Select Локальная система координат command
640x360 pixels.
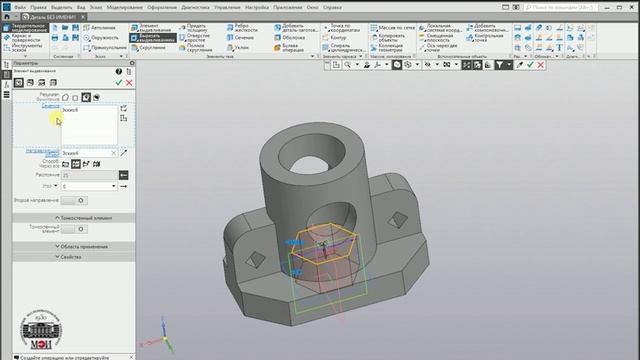440,28
